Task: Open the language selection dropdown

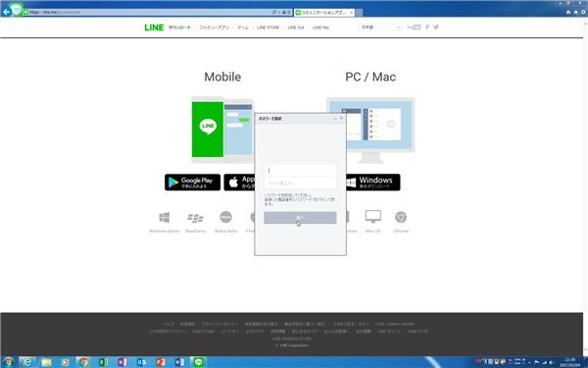Action: pos(380,27)
